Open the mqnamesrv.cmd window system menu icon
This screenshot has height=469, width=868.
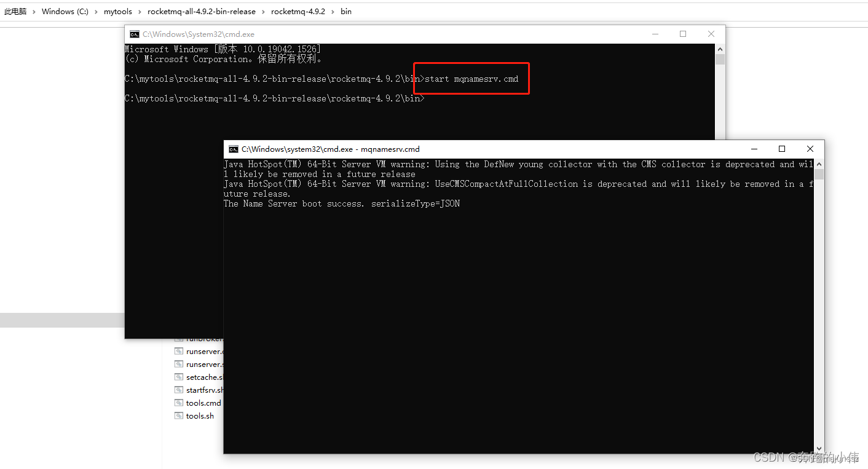(234, 149)
